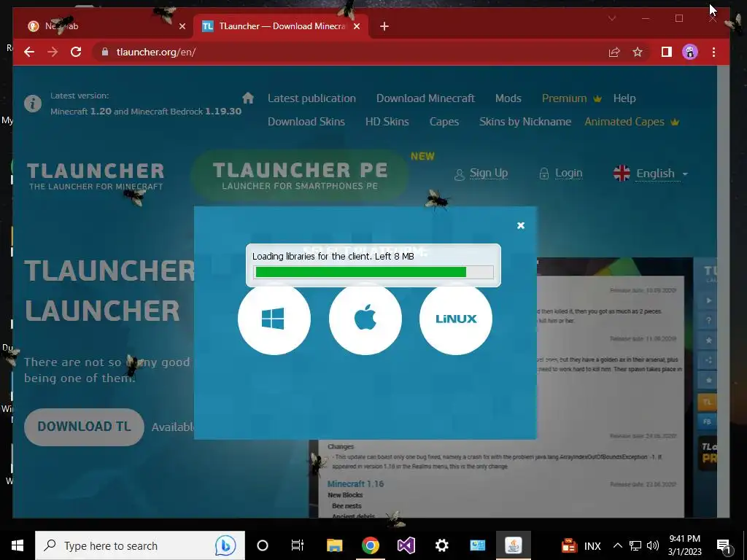This screenshot has width=747, height=560.
Task: Share this page via share icon
Action: pos(614,52)
